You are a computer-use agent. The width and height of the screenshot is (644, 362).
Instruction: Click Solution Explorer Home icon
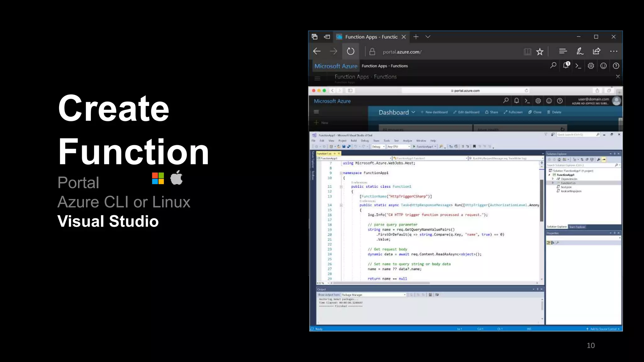point(559,160)
